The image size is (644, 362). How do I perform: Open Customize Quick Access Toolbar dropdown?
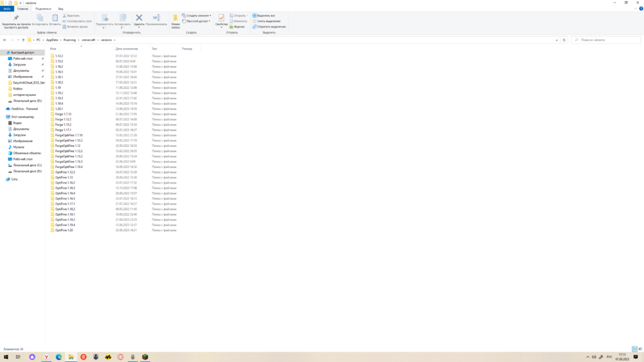[20, 3]
